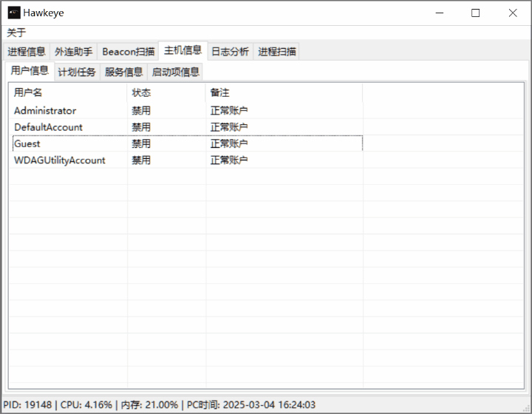532x414 pixels.
Task: Open the 日志分析 tab
Action: (x=230, y=52)
